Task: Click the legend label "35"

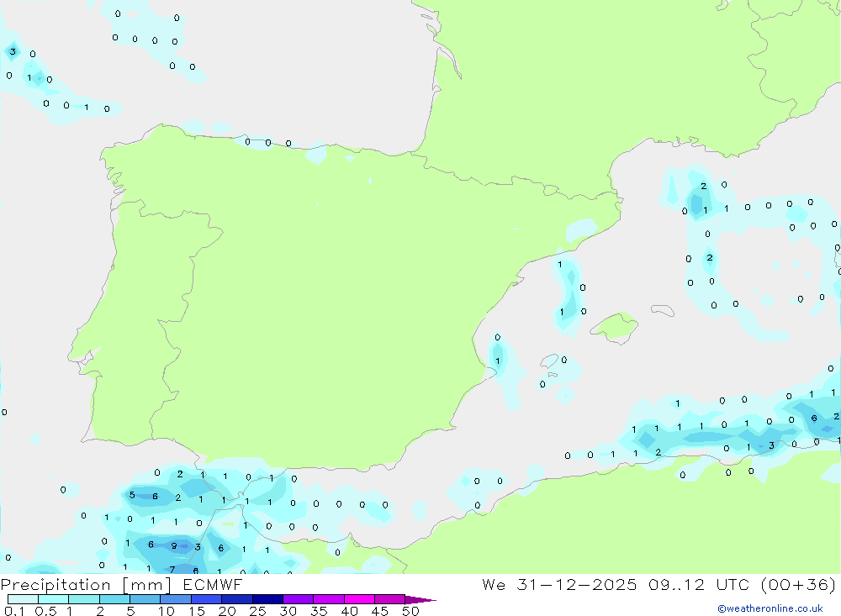Action: (x=319, y=611)
